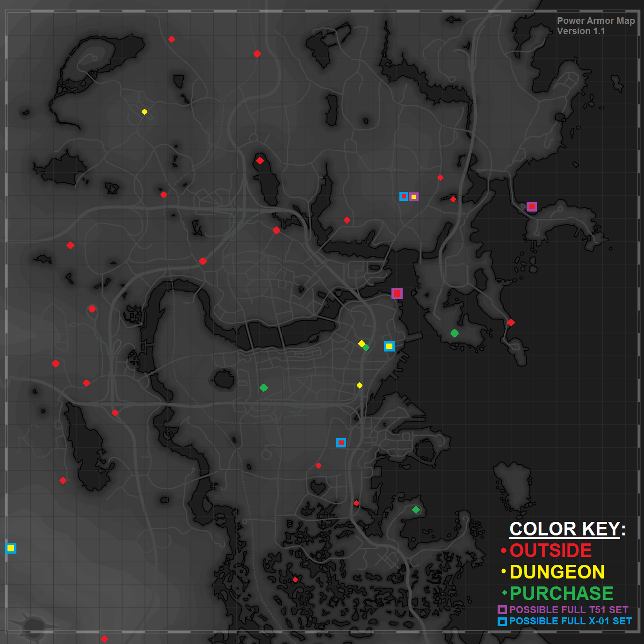This screenshot has width=644, height=644.
Task: Click the OUTSIDE legend label
Action: (x=550, y=550)
